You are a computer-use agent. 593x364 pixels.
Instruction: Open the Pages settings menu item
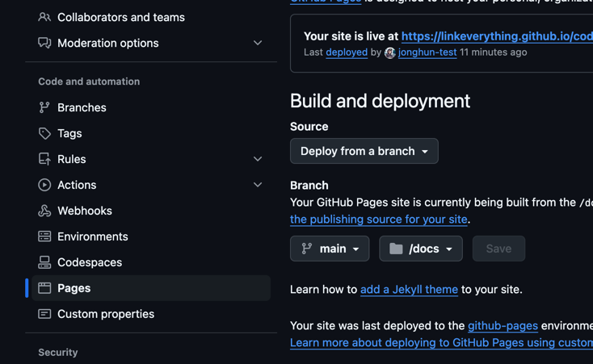(74, 288)
